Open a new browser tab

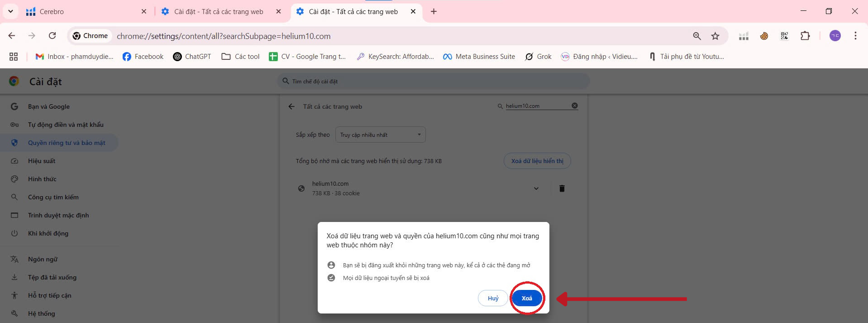click(434, 12)
